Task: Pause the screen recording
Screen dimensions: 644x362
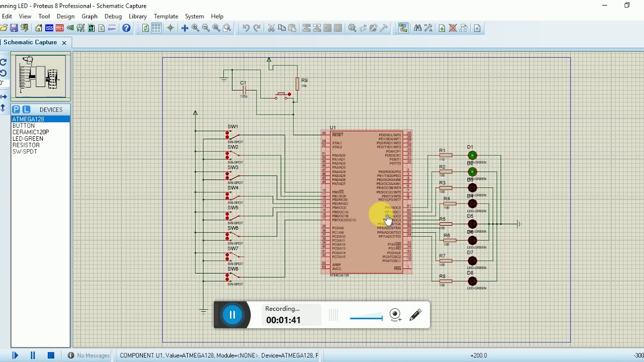Action: pos(232,315)
